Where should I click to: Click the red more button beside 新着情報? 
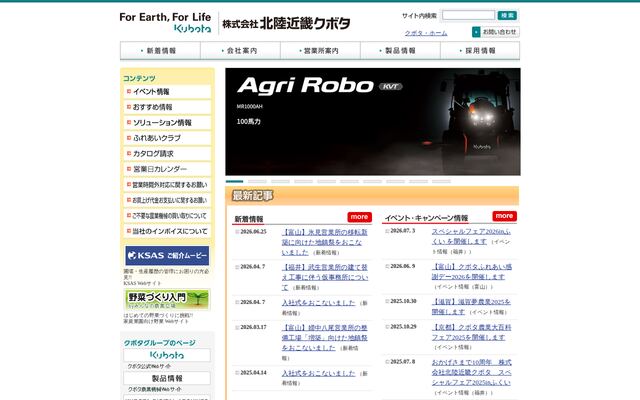tap(360, 217)
